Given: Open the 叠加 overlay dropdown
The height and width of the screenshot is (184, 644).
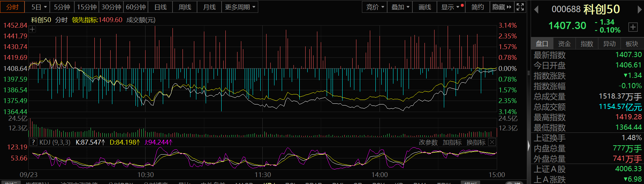Looking at the screenshot, I should coord(400,7).
